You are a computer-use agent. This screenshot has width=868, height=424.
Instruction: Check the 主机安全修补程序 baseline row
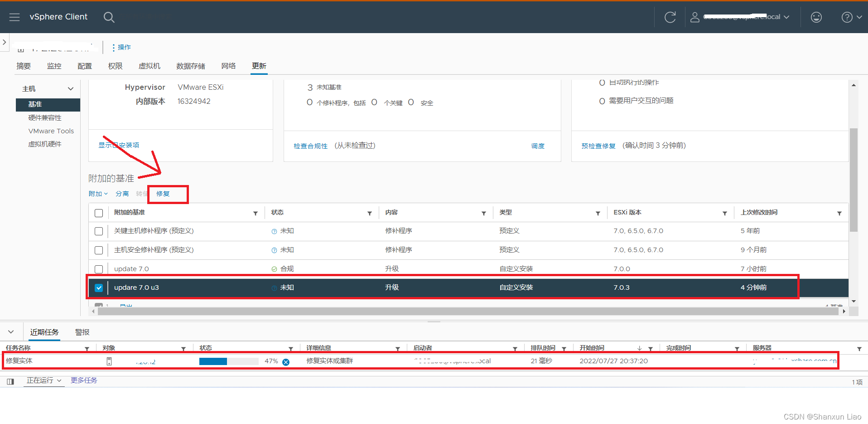[x=99, y=250]
